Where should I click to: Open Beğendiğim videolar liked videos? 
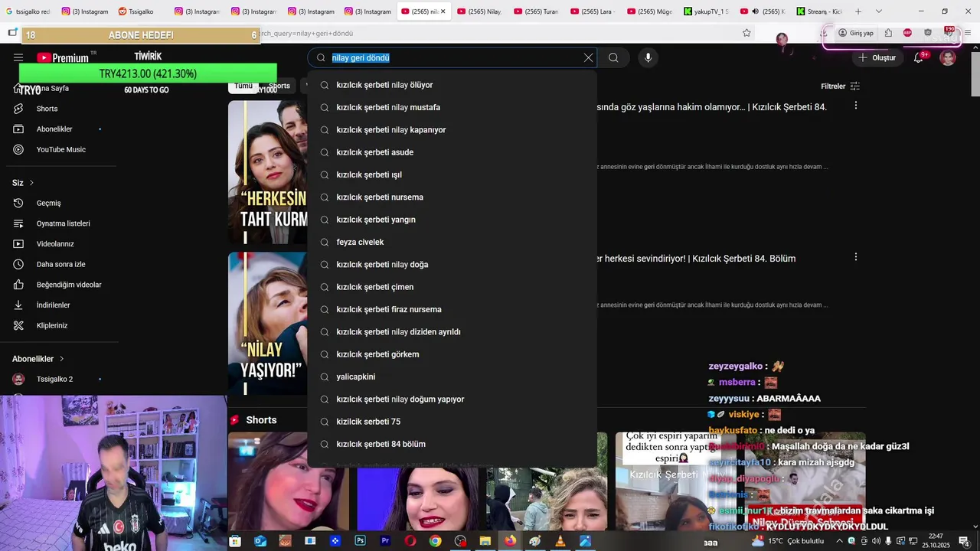[69, 285]
